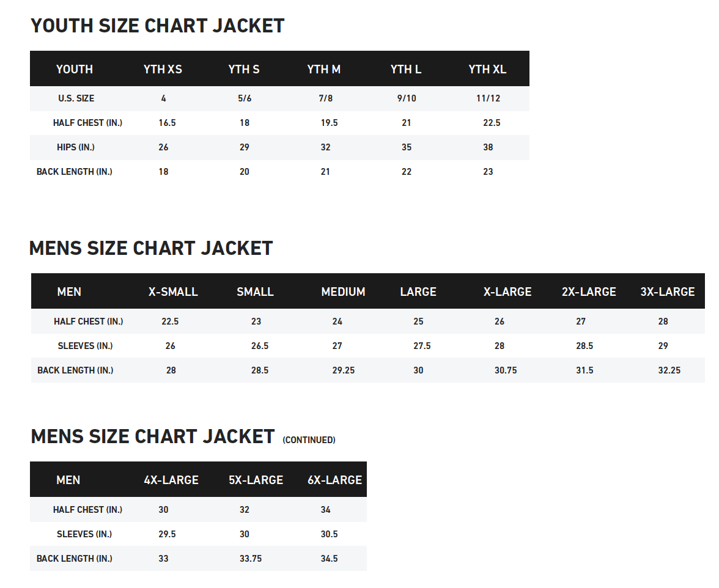Click the 3X-LARGE column header

pos(667,292)
